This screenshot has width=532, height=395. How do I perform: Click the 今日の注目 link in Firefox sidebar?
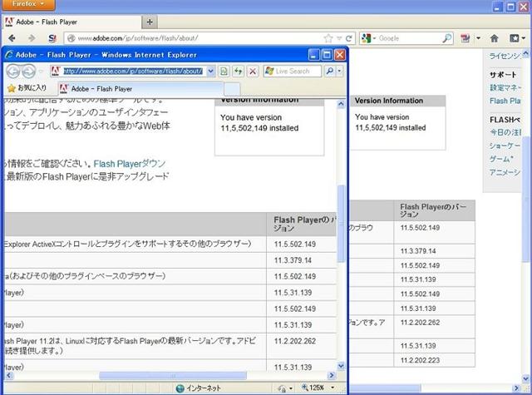[x=505, y=133]
